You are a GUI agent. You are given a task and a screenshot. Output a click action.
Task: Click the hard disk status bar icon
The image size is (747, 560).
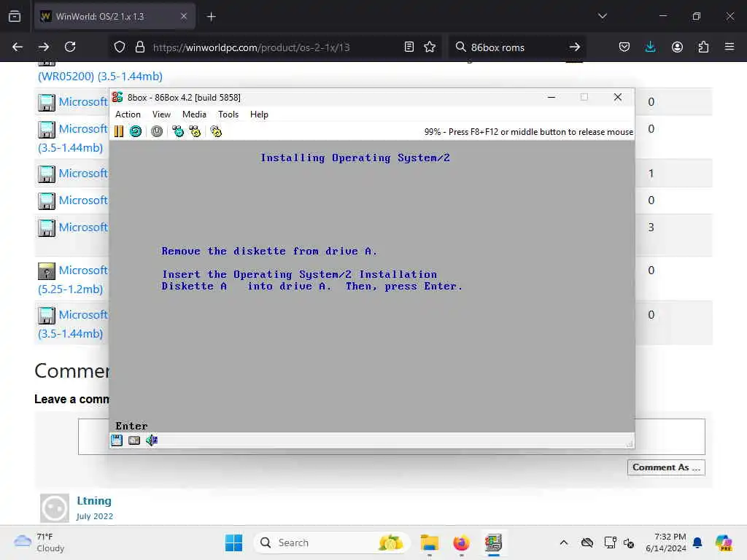tap(134, 440)
